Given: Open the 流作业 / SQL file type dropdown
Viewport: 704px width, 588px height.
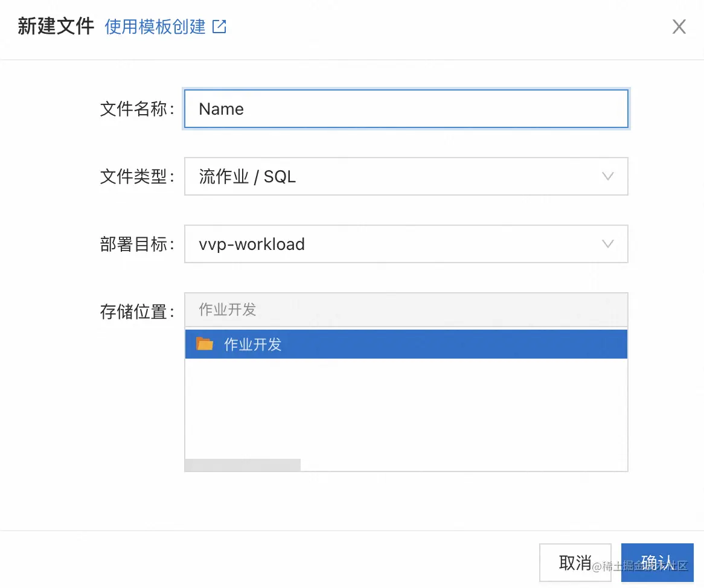Looking at the screenshot, I should 392,177.
